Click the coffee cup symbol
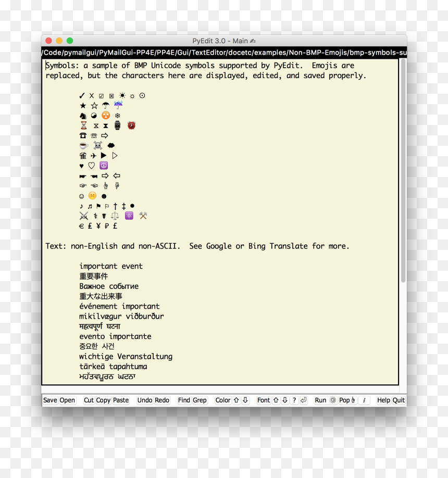Image resolution: width=448 pixels, height=478 pixels. [x=83, y=145]
